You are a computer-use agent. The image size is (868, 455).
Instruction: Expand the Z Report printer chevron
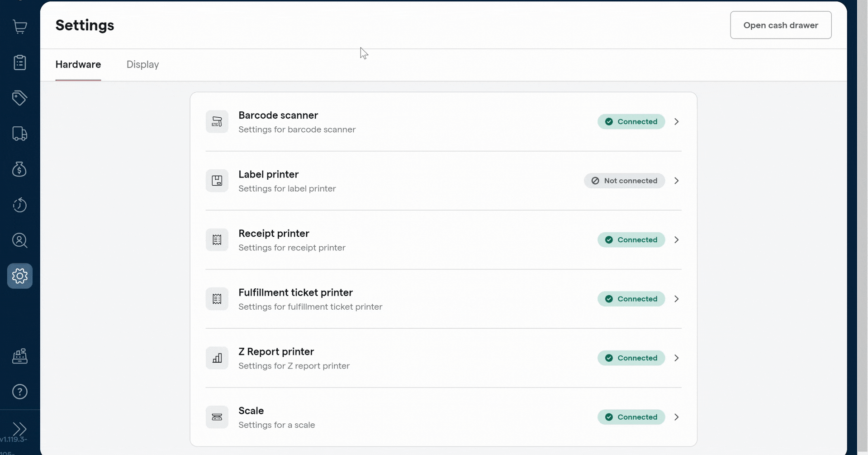click(676, 358)
